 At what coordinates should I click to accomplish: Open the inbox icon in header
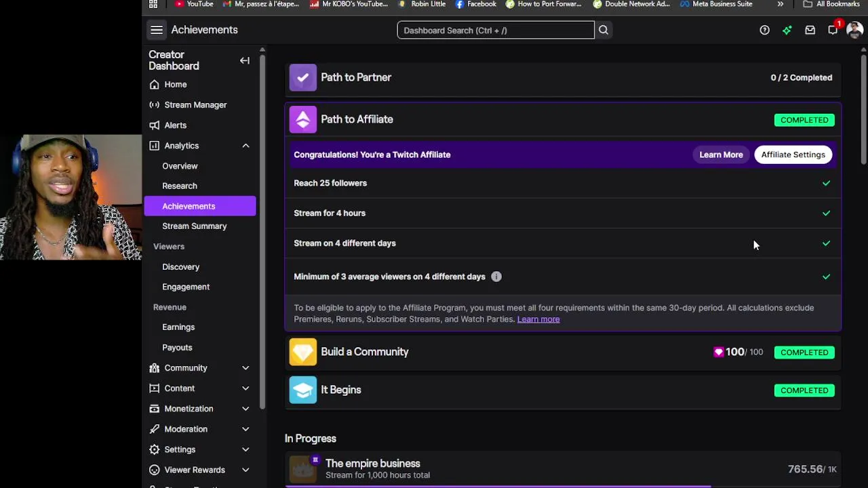(x=810, y=30)
